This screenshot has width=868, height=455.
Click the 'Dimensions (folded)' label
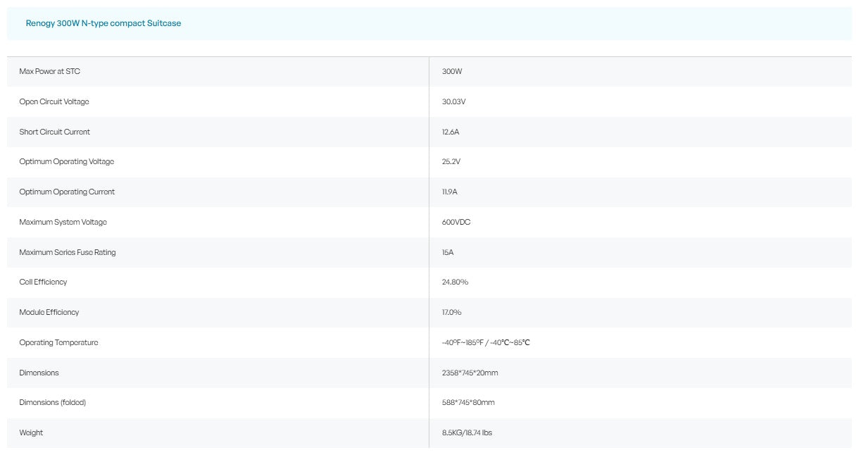[x=53, y=402]
